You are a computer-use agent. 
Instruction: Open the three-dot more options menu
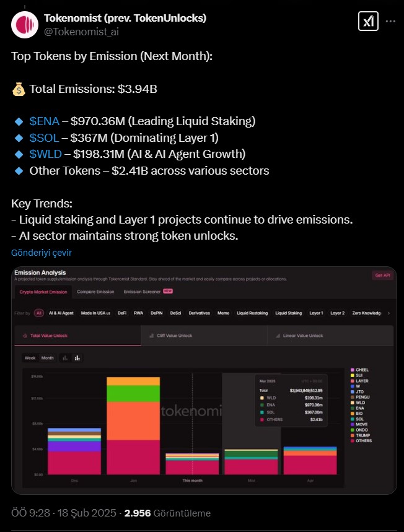click(390, 22)
